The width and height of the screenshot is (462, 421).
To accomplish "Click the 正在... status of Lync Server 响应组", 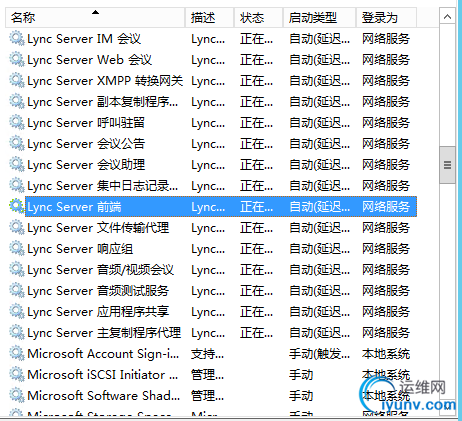I will (x=256, y=249).
